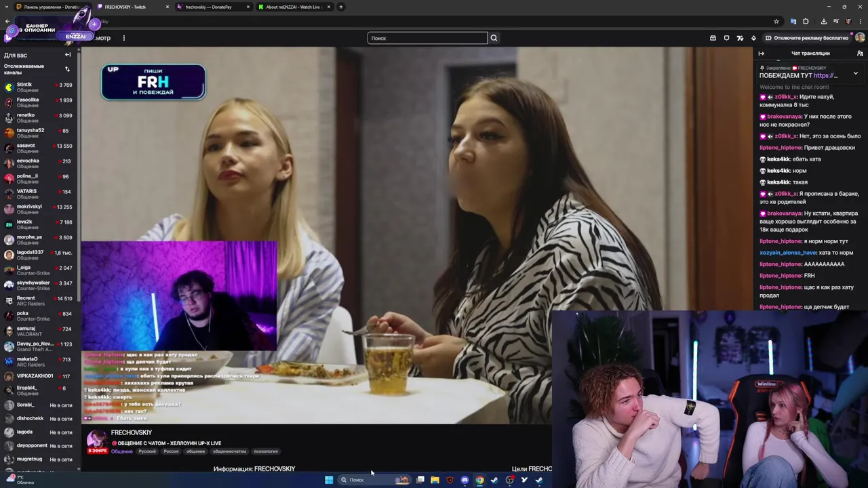Open the Twitch three-dot more menu
868x488 pixels.
coord(123,38)
